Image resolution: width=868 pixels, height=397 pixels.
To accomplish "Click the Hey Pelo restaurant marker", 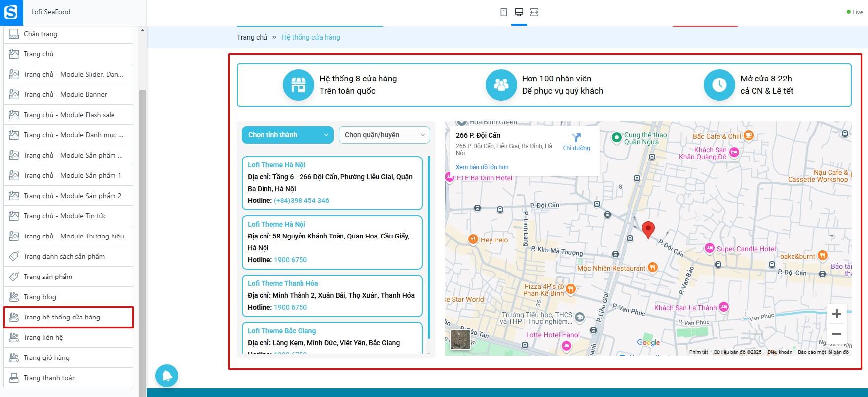I will coord(473,239).
